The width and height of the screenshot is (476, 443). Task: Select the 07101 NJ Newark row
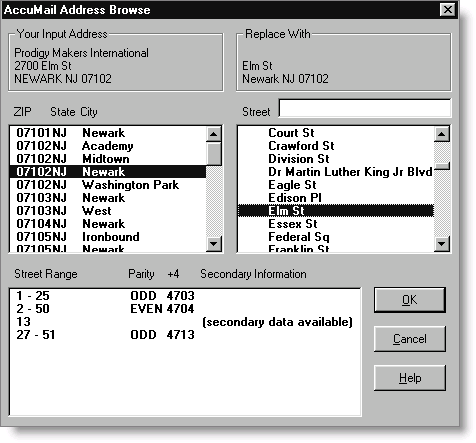click(108, 133)
